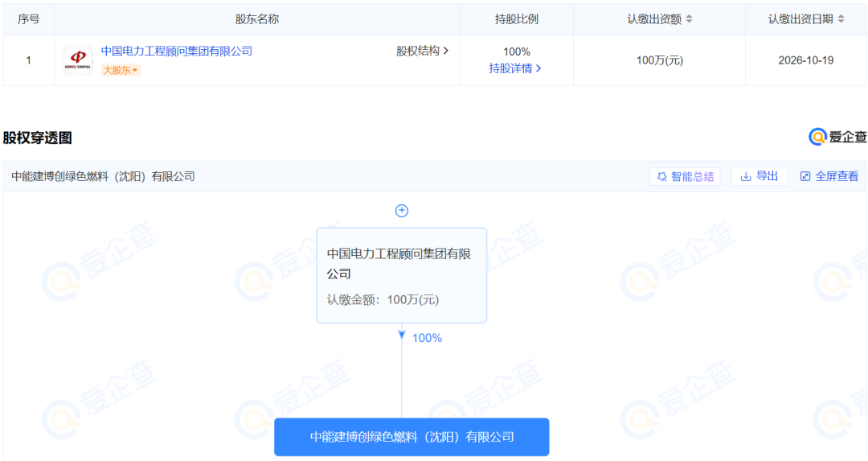Click the 2026-10-19 date cell
The width and height of the screenshot is (868, 461).
pyautogui.click(x=806, y=60)
